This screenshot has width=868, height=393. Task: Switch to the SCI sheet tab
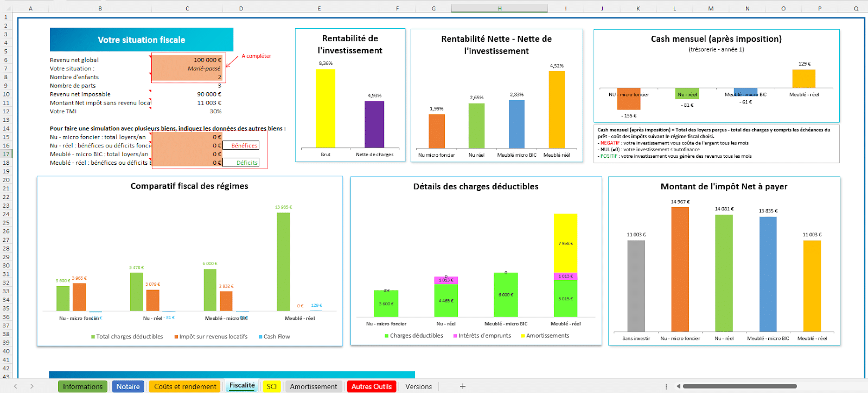(x=272, y=386)
